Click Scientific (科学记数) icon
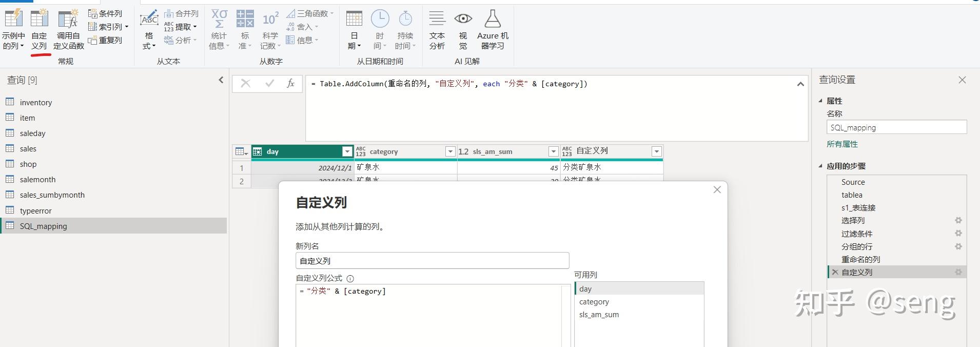Screen dimensions: 980x347 point(270,18)
